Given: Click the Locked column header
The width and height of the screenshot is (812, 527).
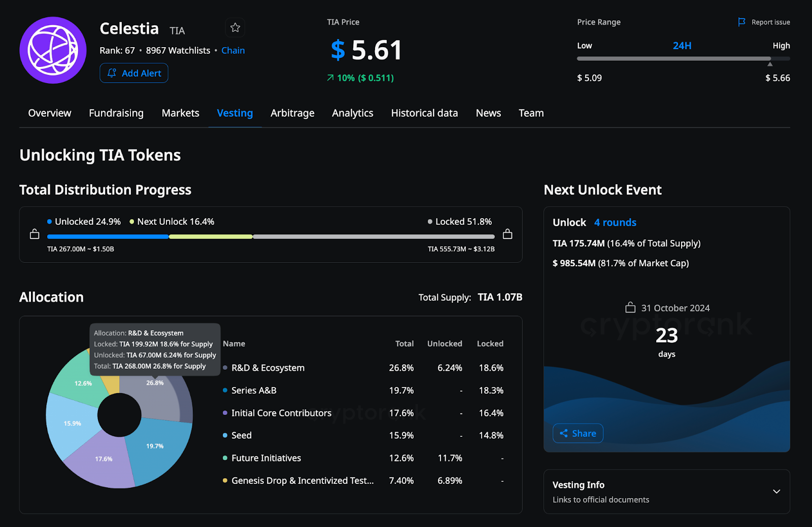Looking at the screenshot, I should click(x=490, y=343).
